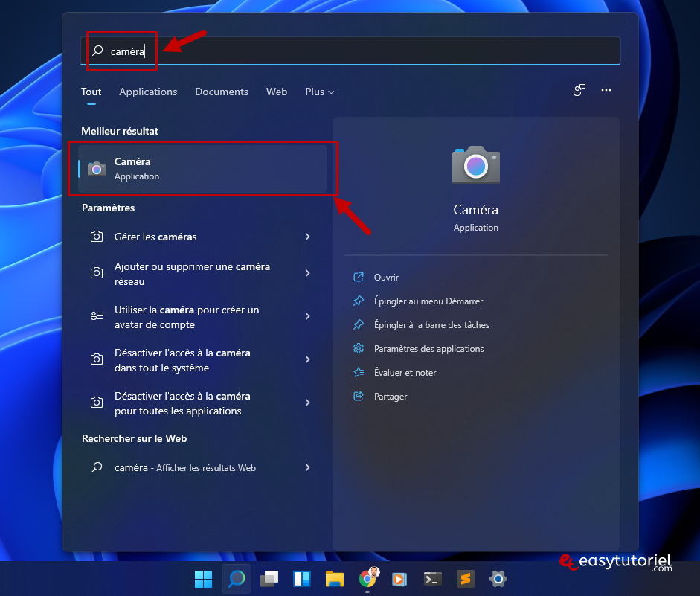
Task: Open Google Chrome from taskbar
Action: [x=368, y=578]
